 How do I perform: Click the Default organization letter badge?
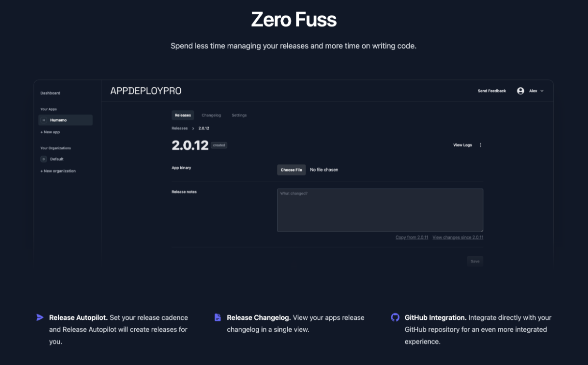pyautogui.click(x=44, y=159)
